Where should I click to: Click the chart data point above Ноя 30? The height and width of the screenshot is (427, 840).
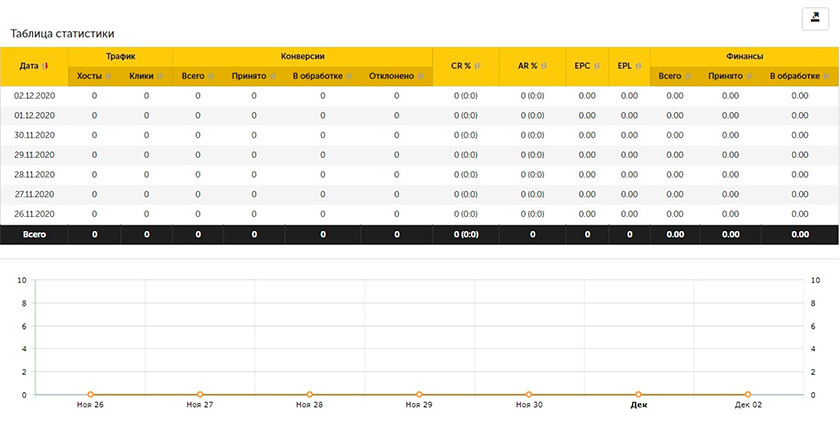(x=529, y=395)
